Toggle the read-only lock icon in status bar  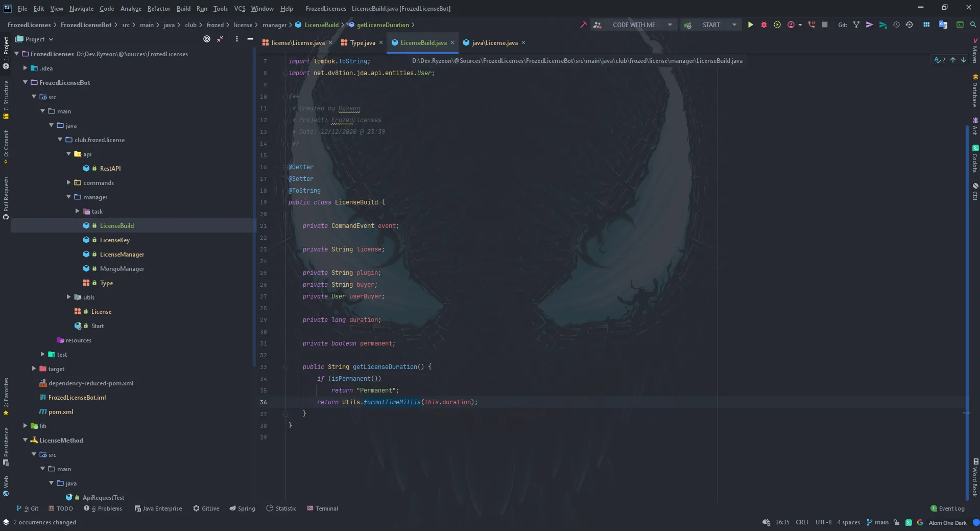[x=896, y=522]
